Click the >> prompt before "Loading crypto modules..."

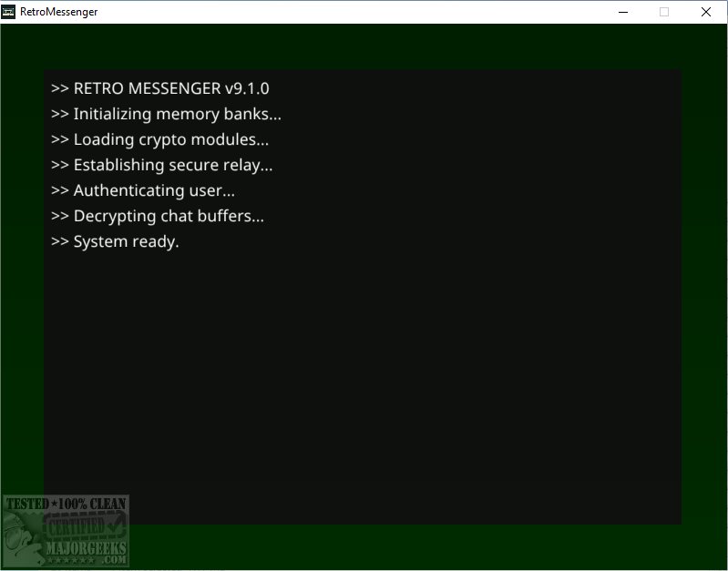click(x=60, y=139)
